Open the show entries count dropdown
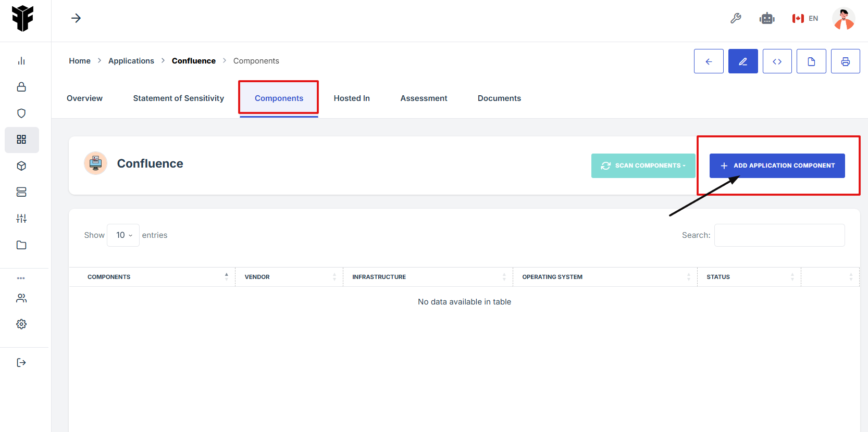This screenshot has width=868, height=432. [x=123, y=235]
